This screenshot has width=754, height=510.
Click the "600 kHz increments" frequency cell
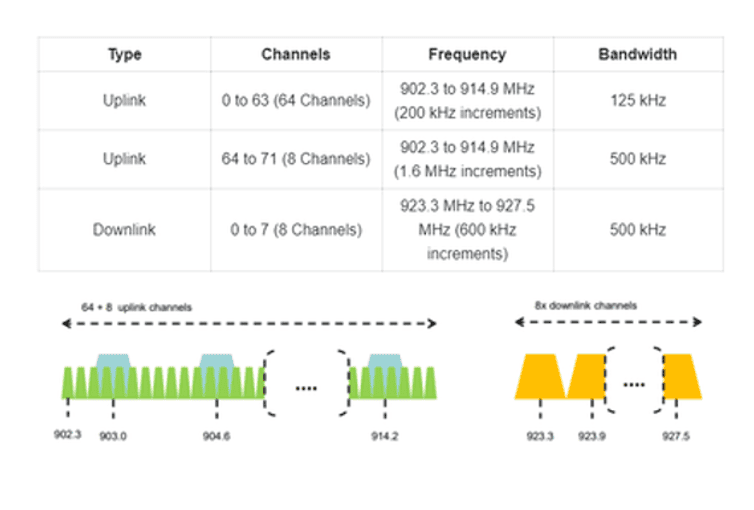click(467, 230)
